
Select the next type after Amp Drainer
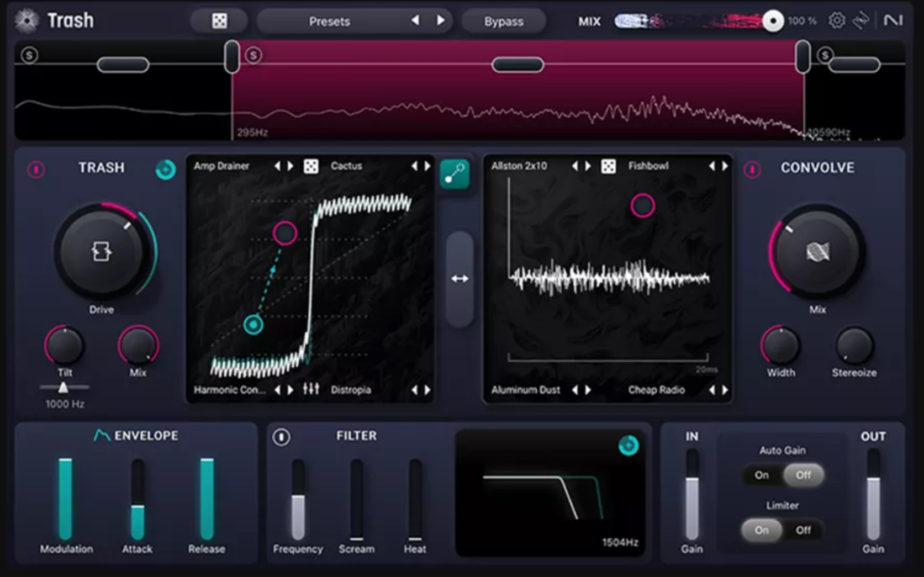click(x=290, y=166)
